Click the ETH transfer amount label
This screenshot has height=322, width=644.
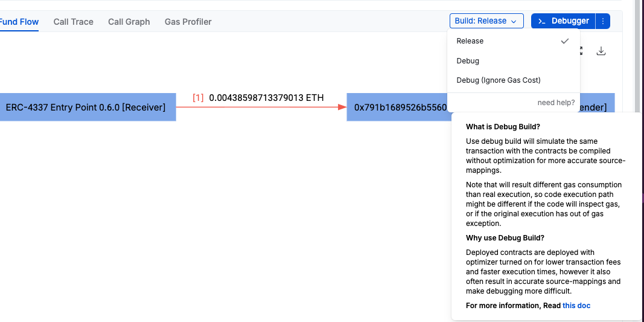click(x=266, y=97)
